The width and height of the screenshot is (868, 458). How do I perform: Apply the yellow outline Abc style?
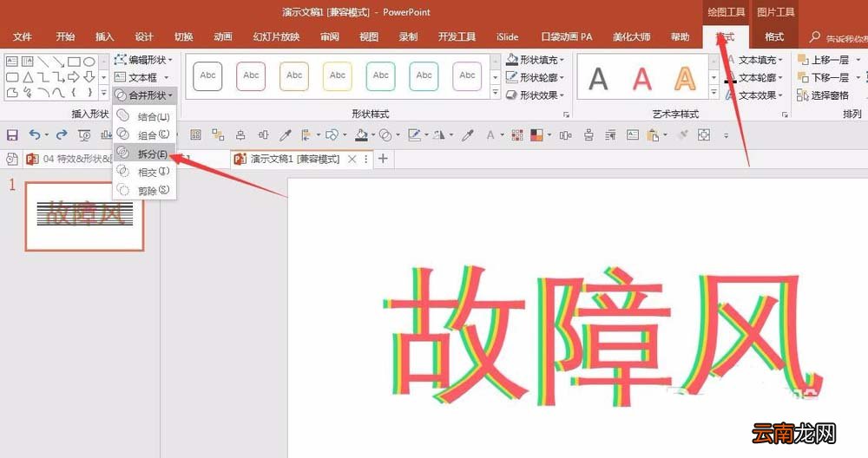[x=337, y=75]
